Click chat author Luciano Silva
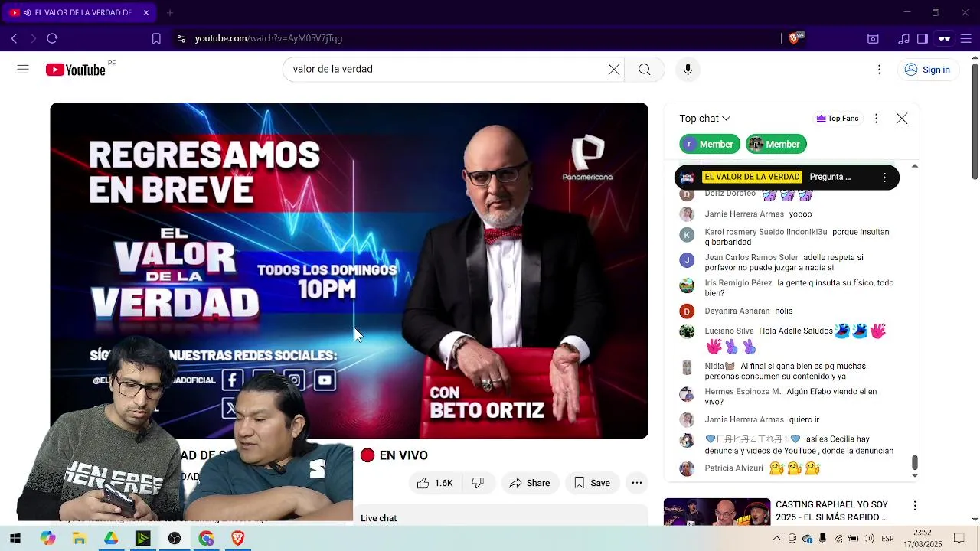 pyautogui.click(x=729, y=331)
